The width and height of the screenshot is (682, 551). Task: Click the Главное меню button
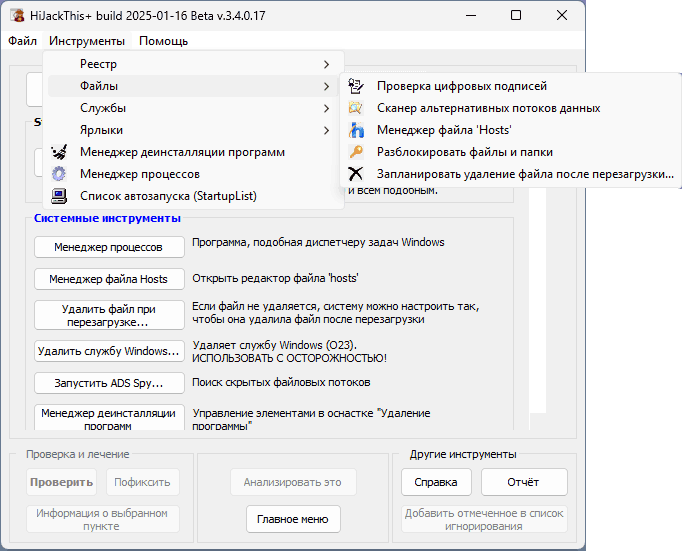(x=293, y=519)
